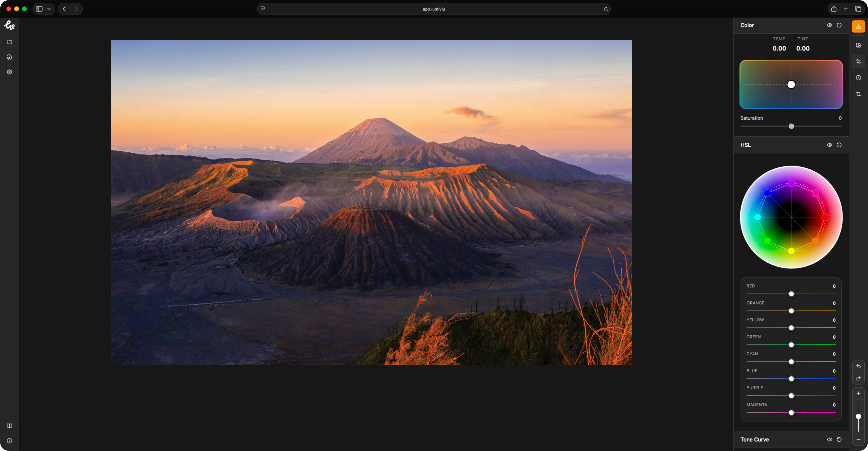Open the browser tab overview
Image resolution: width=868 pixels, height=451 pixels.
tap(858, 9)
